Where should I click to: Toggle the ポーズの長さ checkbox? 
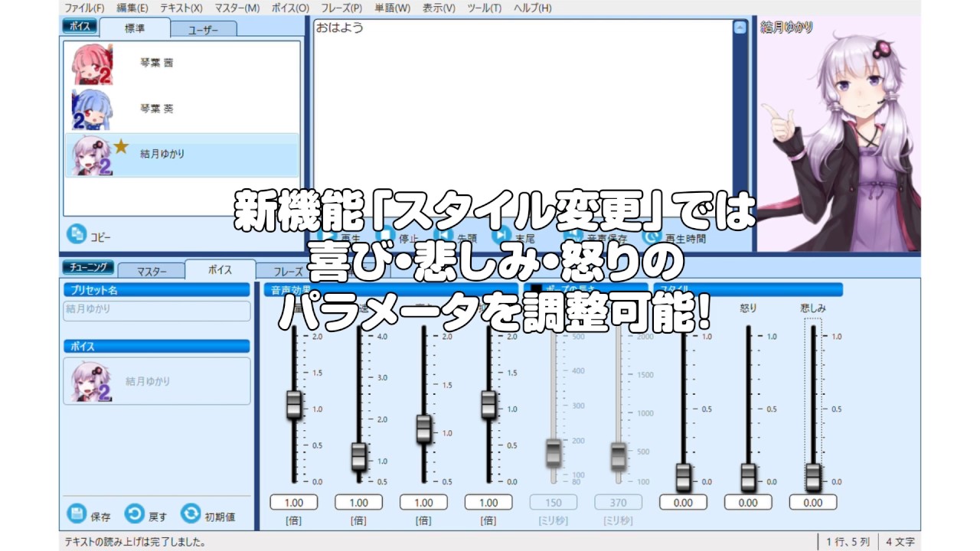[536, 290]
